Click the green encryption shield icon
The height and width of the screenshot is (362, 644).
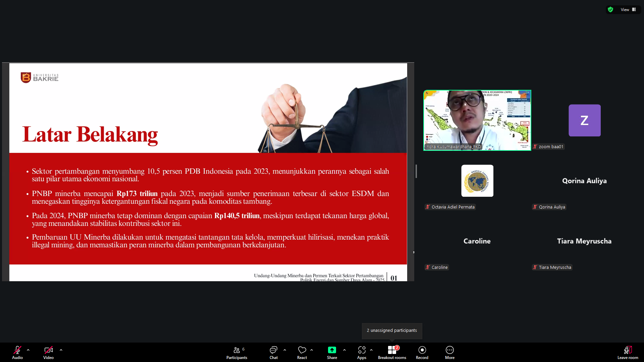(610, 9)
